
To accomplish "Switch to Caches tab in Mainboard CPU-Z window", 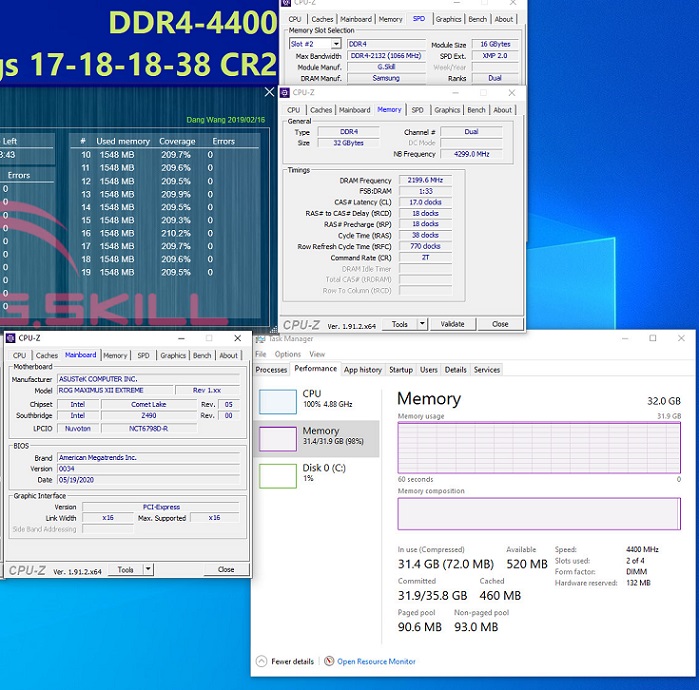I will tap(47, 355).
